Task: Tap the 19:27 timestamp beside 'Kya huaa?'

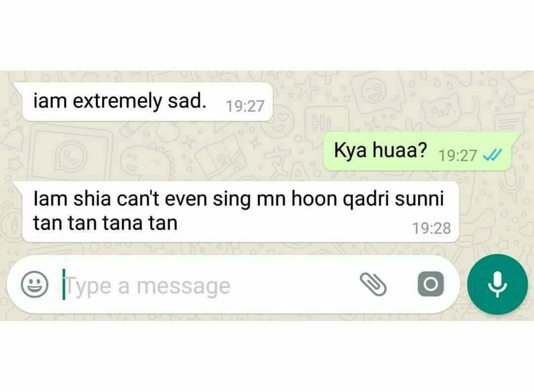Action: pyautogui.click(x=457, y=156)
